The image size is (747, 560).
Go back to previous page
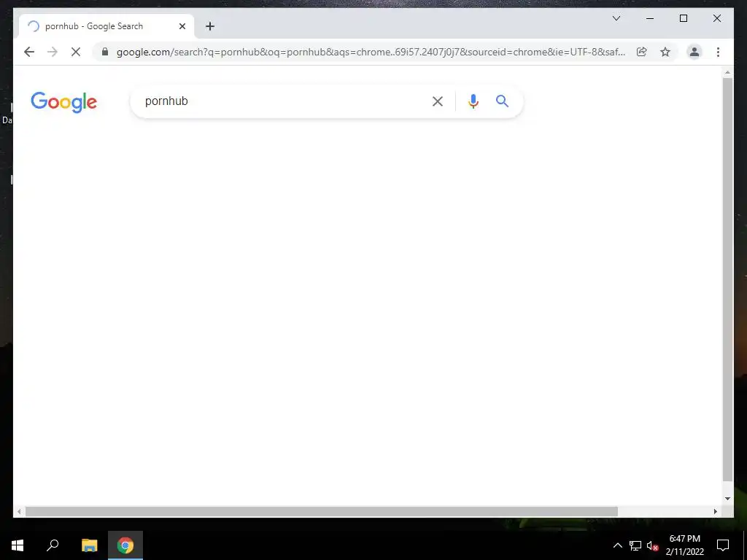tap(29, 52)
